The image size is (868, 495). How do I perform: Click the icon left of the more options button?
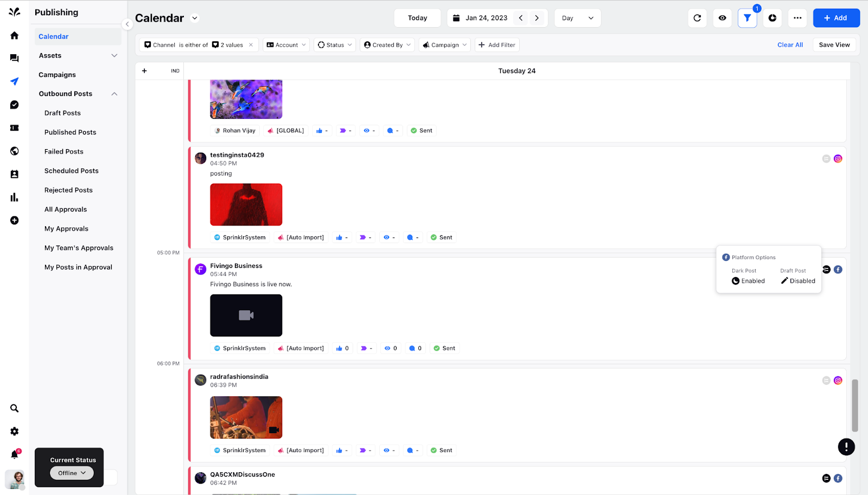tap(773, 18)
